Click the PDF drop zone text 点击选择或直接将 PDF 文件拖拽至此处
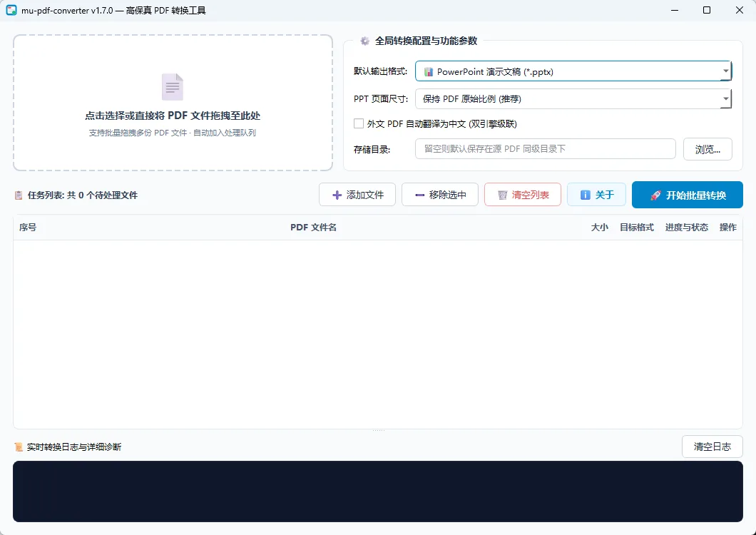This screenshot has height=535, width=756. pyautogui.click(x=173, y=116)
